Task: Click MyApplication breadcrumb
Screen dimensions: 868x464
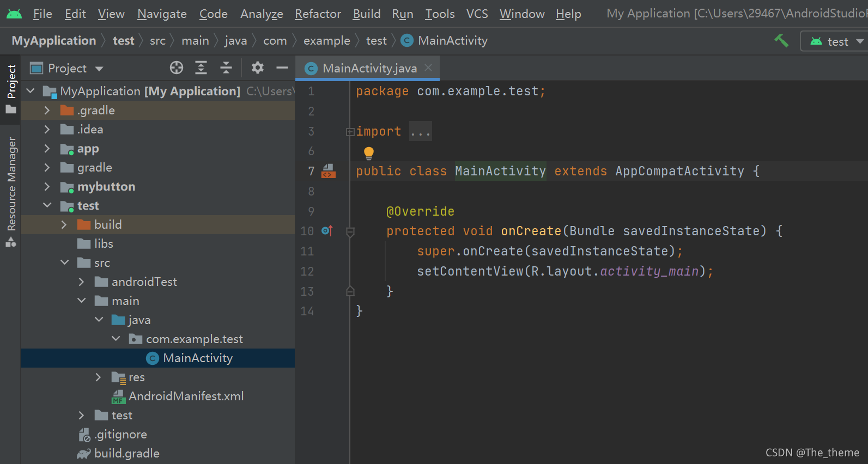Action: pos(54,41)
